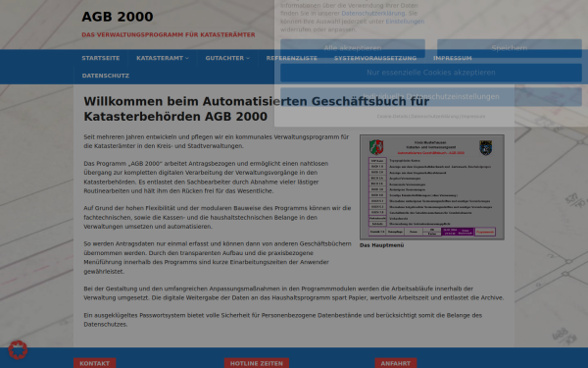Screen dimensions: 588x368
Task: Click the Willkommen beim Automatisierten Geschäftsbuch heading
Action: coord(256,109)
